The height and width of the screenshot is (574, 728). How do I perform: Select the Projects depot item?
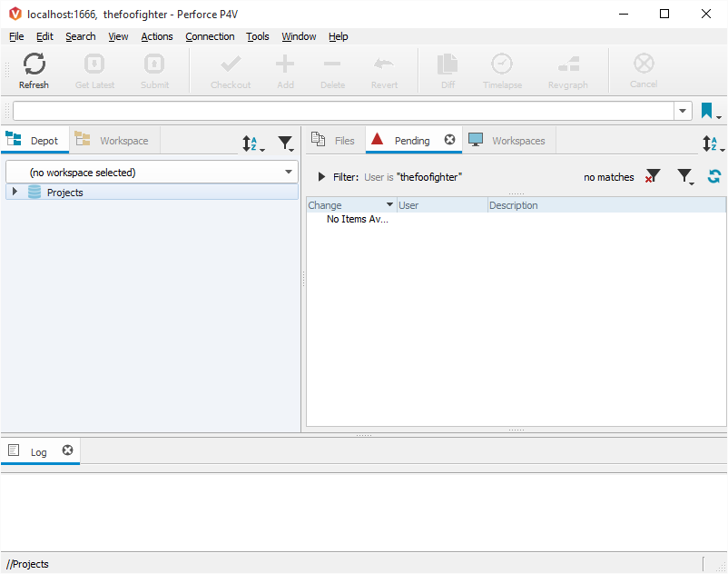tap(152, 193)
